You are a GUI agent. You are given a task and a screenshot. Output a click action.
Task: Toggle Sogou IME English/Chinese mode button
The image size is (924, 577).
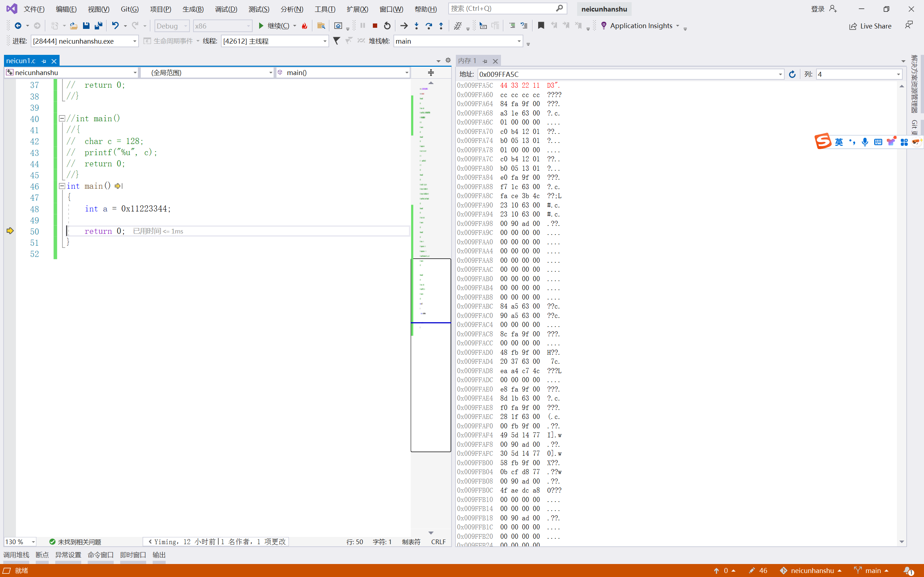point(838,142)
